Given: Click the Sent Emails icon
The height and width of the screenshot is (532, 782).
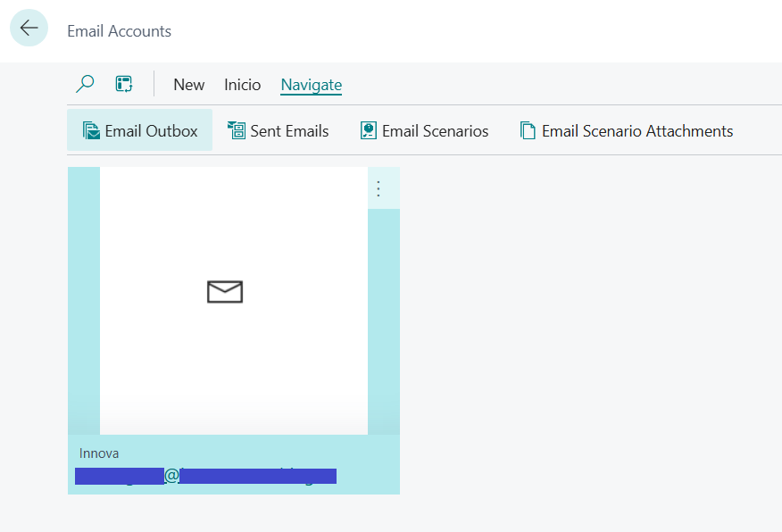Looking at the screenshot, I should (x=237, y=131).
